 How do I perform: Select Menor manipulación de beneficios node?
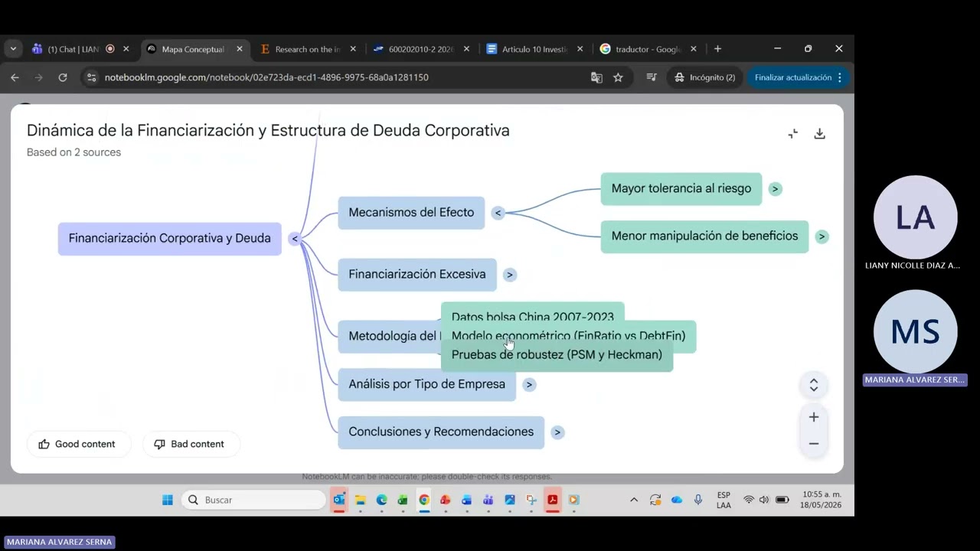click(x=704, y=236)
